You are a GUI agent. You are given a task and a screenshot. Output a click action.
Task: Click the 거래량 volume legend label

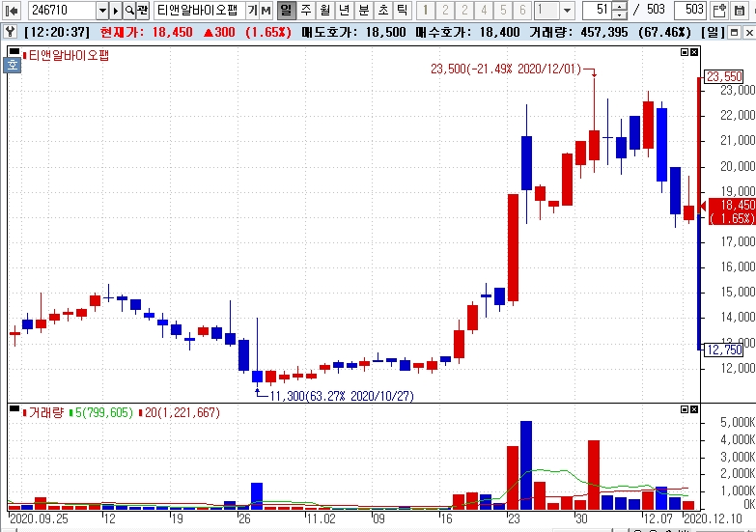tap(45, 413)
